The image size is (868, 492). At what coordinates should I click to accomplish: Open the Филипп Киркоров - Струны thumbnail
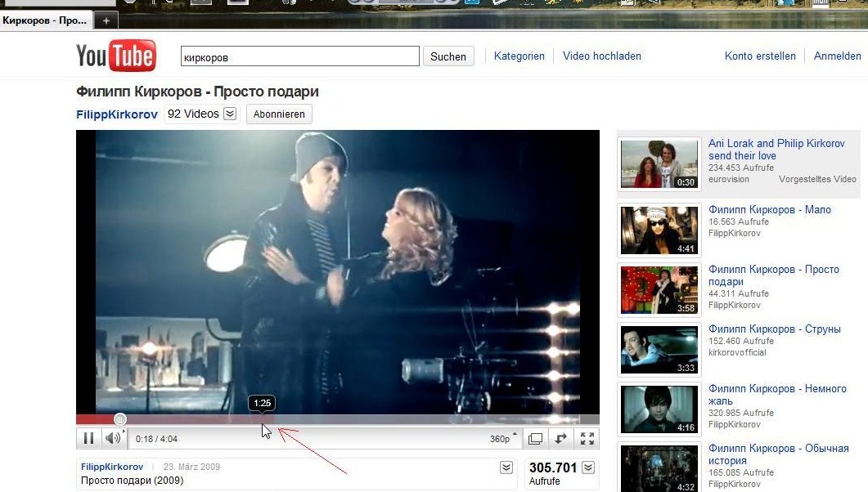point(659,350)
